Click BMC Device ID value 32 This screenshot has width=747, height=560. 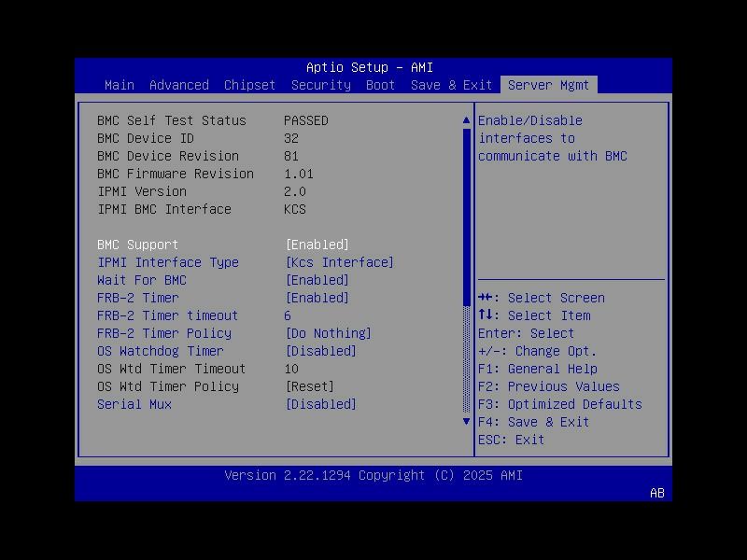(x=291, y=138)
